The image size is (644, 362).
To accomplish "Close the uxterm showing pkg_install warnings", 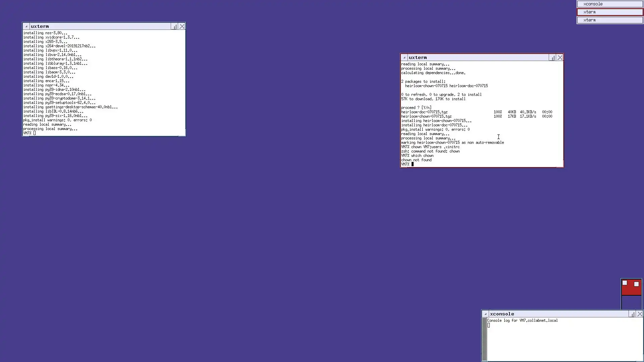I will pos(182,26).
